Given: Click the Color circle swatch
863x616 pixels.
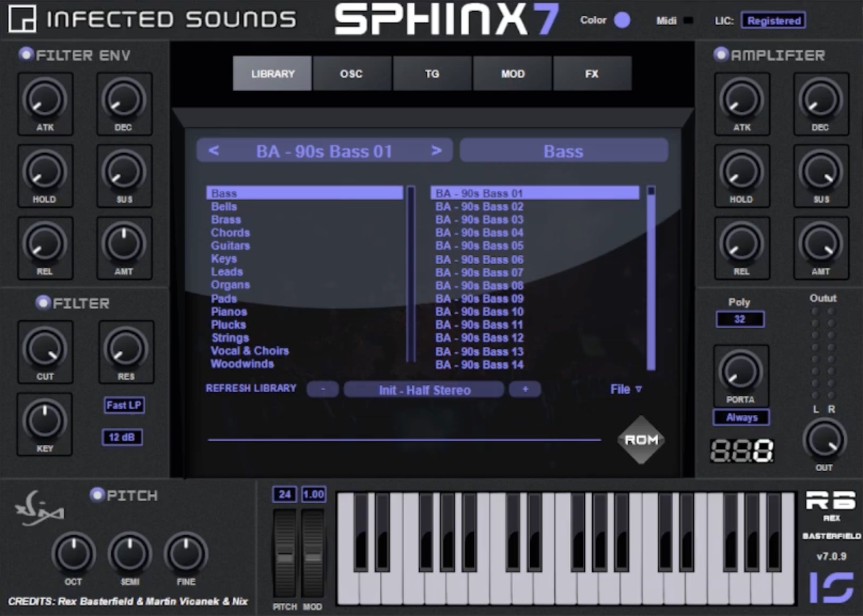Looking at the screenshot, I should [622, 20].
